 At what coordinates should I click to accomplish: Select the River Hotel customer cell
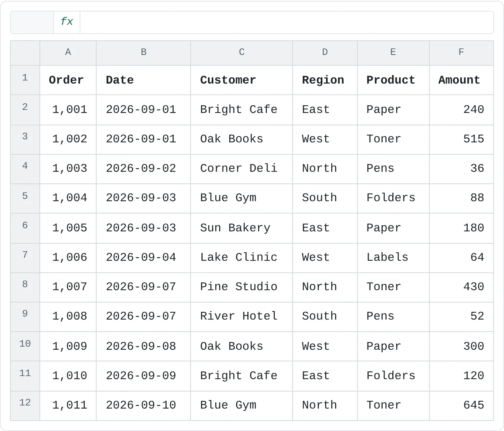pyautogui.click(x=242, y=317)
